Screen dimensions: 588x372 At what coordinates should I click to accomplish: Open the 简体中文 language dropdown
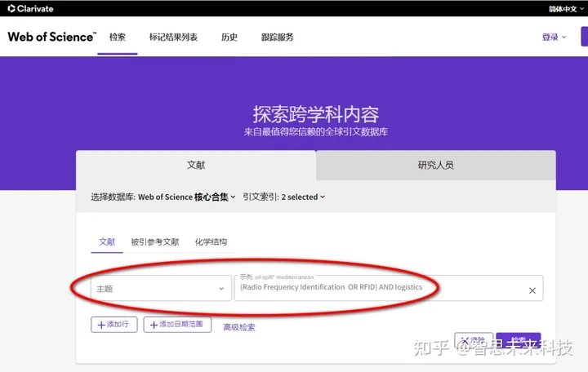(566, 9)
